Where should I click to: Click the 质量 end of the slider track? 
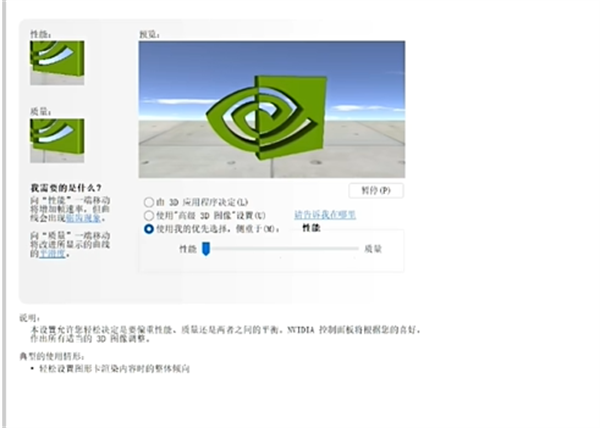pyautogui.click(x=356, y=249)
